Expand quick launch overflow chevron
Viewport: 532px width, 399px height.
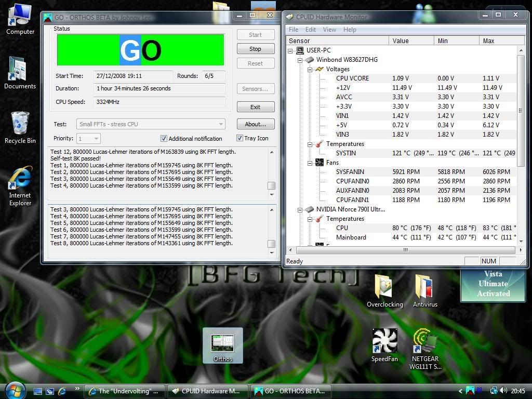[x=77, y=389]
